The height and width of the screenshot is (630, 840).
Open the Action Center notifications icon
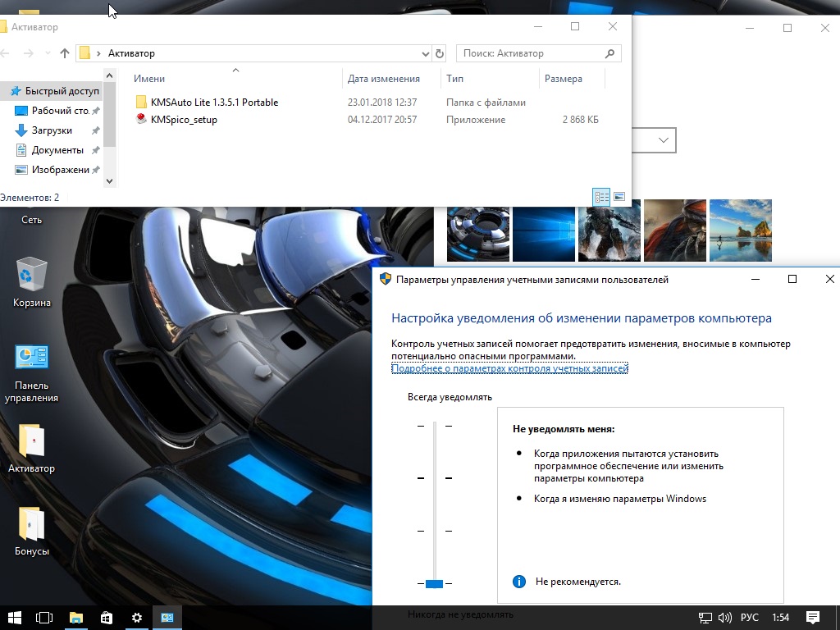[812, 617]
